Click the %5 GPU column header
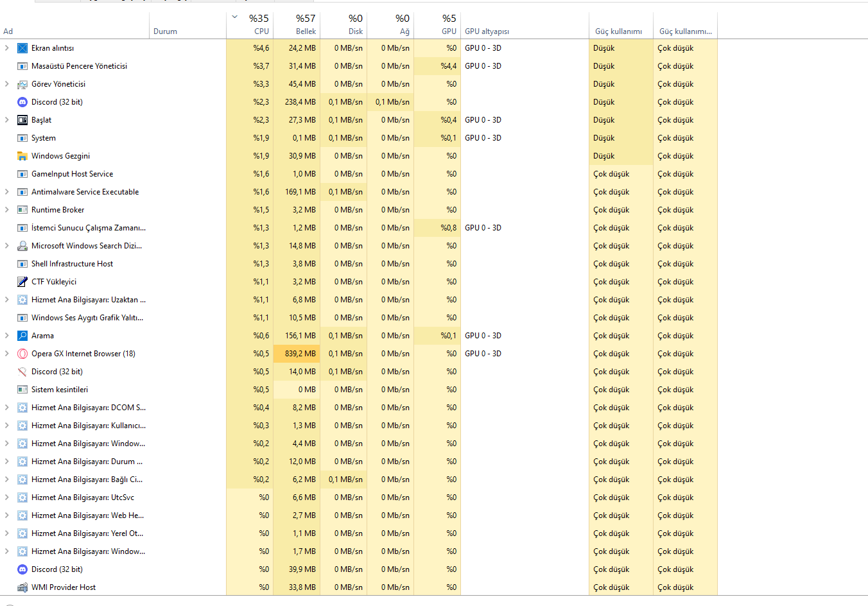 (437, 26)
